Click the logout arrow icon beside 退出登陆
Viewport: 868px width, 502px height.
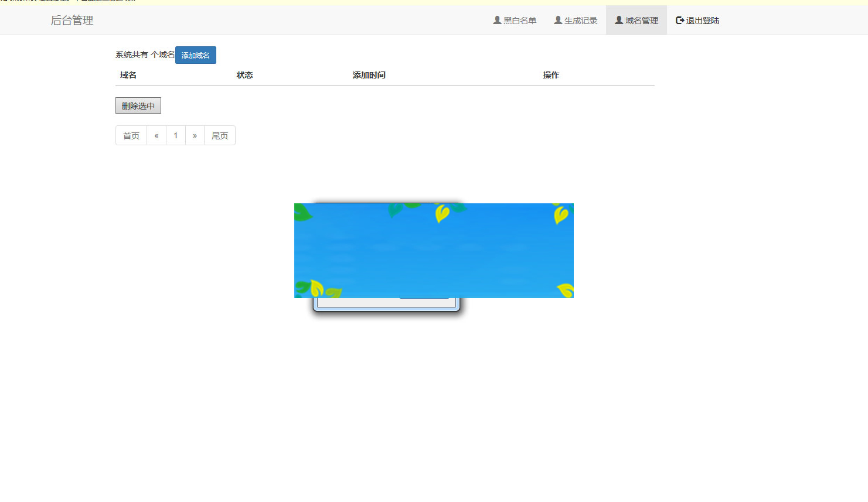click(x=679, y=19)
